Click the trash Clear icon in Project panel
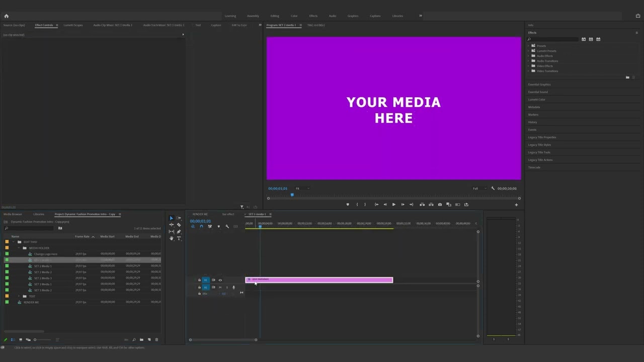The image size is (644, 362). click(x=156, y=340)
